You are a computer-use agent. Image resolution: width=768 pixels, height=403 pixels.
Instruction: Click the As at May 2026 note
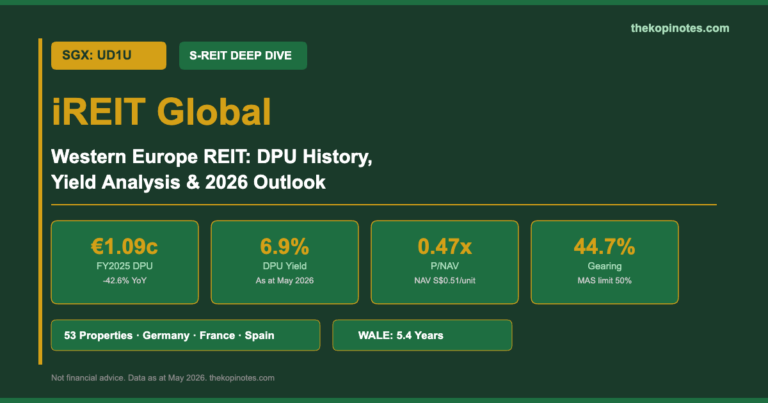(285, 281)
